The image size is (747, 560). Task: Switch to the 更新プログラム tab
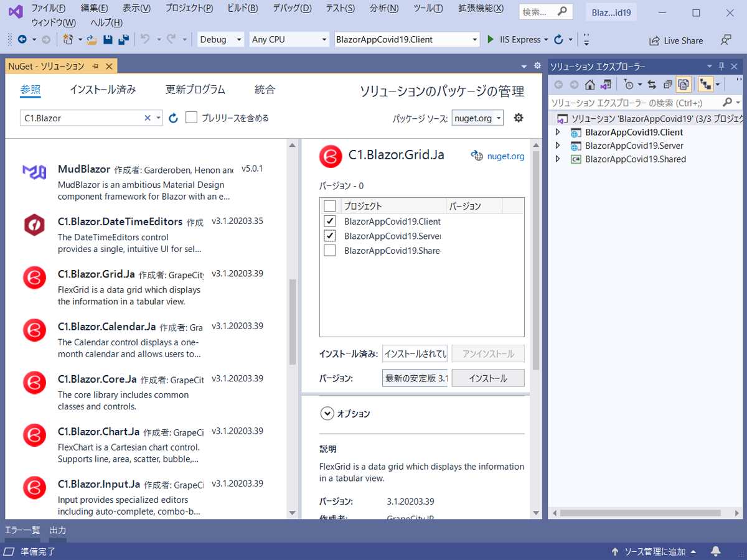tap(195, 90)
